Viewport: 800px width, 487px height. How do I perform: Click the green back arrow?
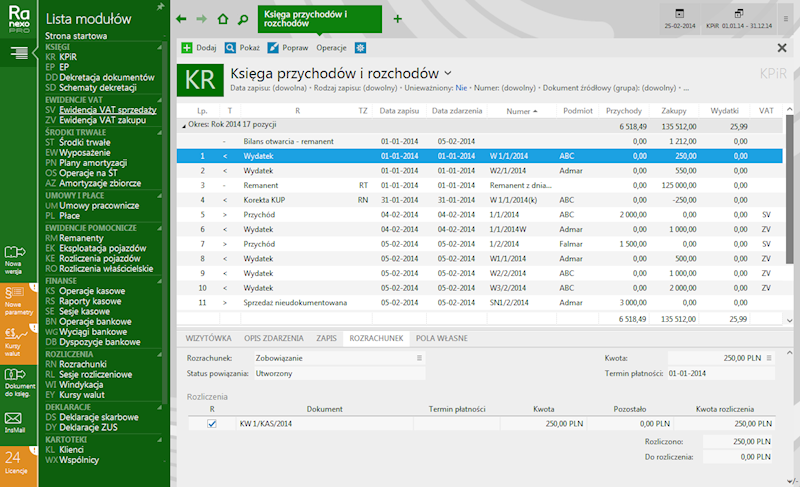[x=181, y=19]
